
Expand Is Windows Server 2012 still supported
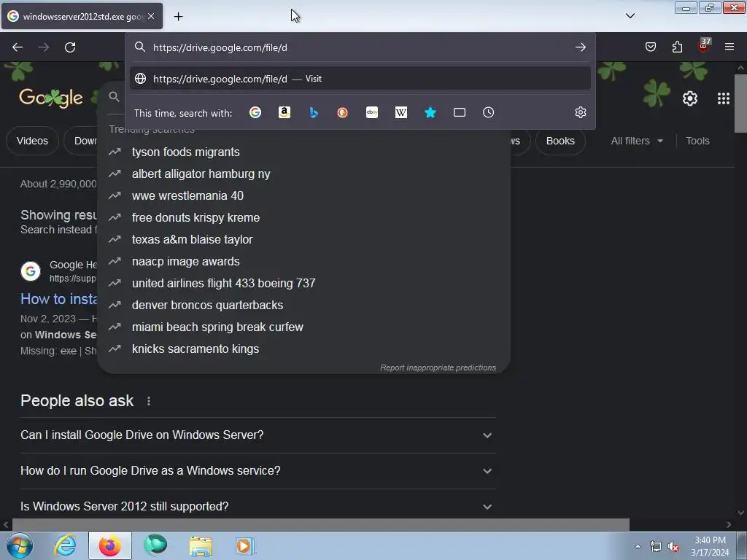(258, 506)
